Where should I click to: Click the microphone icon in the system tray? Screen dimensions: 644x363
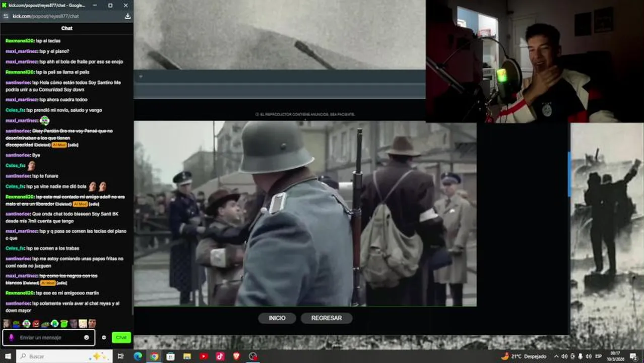pyautogui.click(x=581, y=356)
